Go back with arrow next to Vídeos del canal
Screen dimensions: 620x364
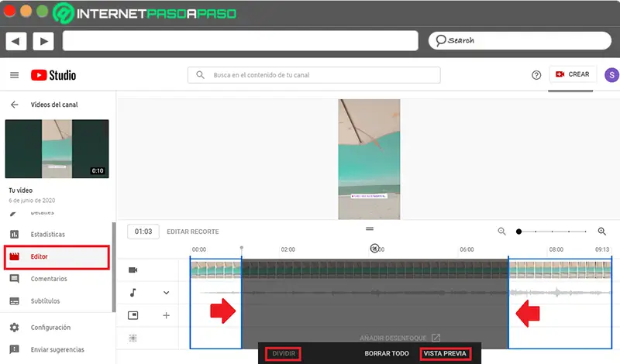tap(15, 105)
